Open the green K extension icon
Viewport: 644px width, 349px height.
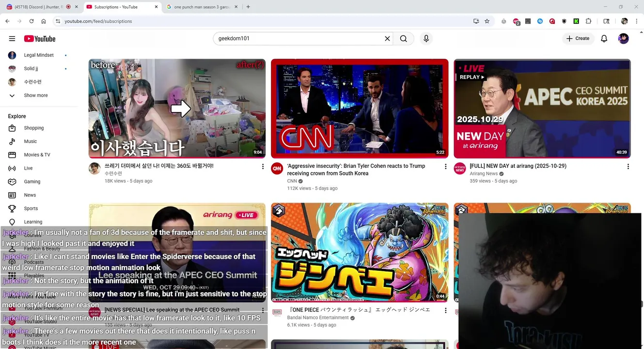point(576,21)
